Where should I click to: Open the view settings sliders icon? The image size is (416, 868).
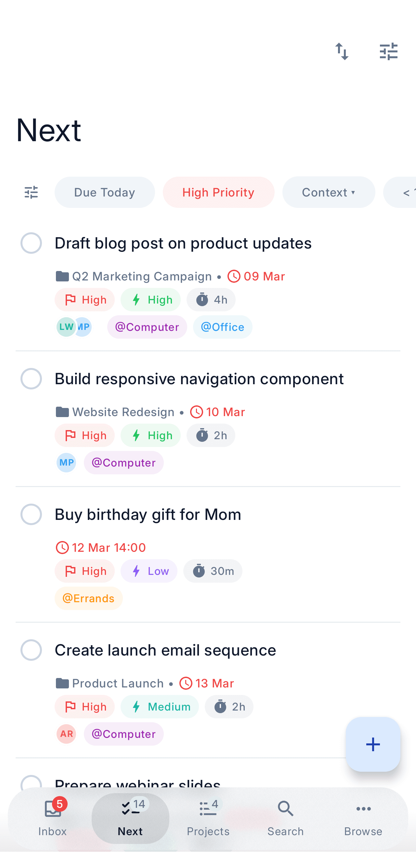389,51
